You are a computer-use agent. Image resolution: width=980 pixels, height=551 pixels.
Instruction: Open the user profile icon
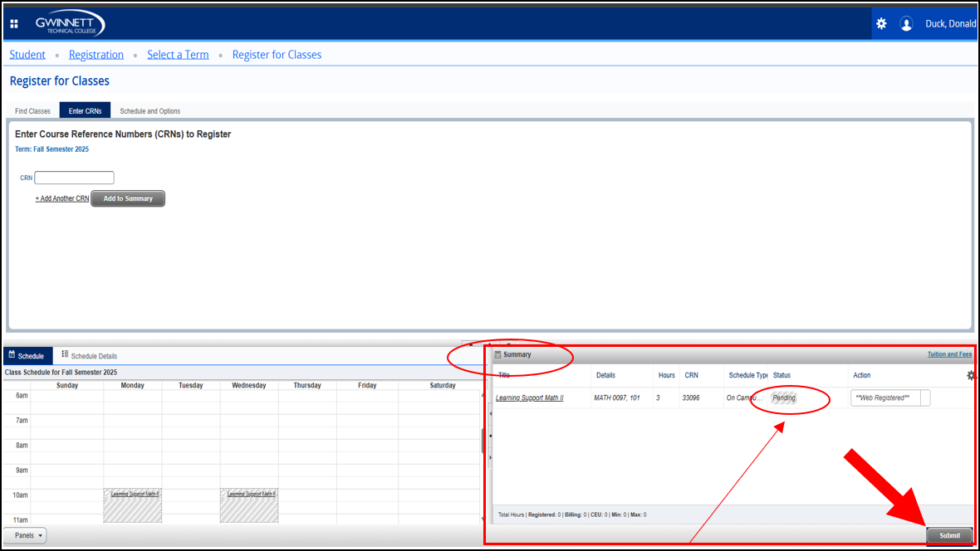pyautogui.click(x=906, y=24)
